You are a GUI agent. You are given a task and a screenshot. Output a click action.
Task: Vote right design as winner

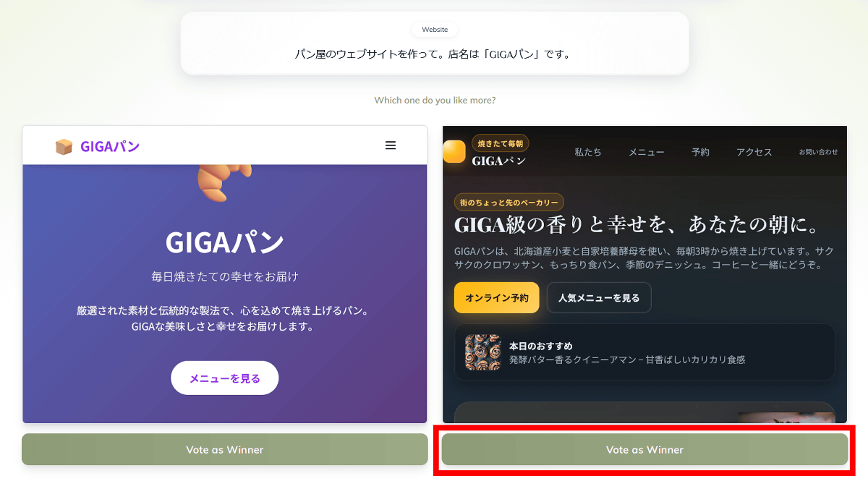tap(644, 449)
